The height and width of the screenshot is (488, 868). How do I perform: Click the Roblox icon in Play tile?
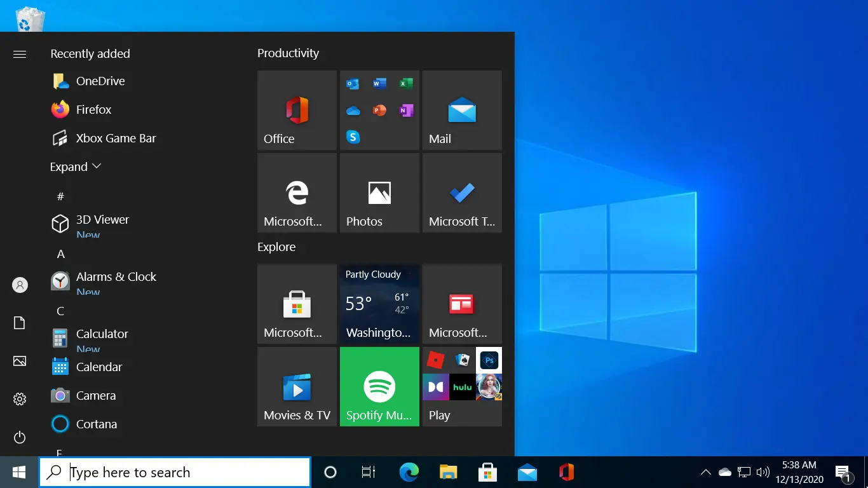435,360
